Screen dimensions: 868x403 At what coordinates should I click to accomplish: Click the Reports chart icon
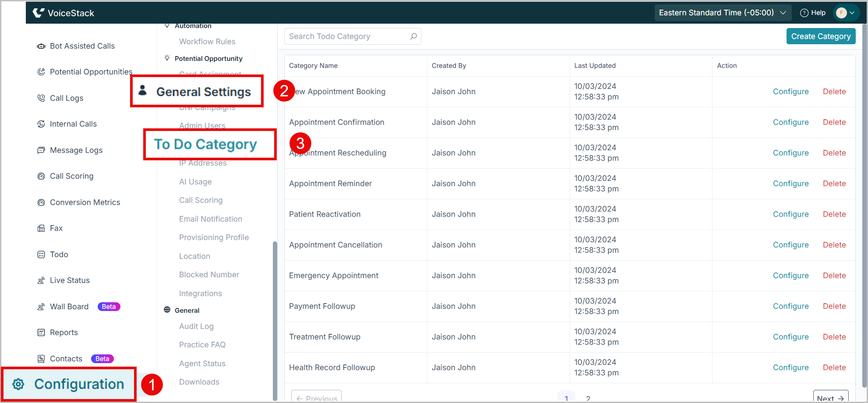41,332
